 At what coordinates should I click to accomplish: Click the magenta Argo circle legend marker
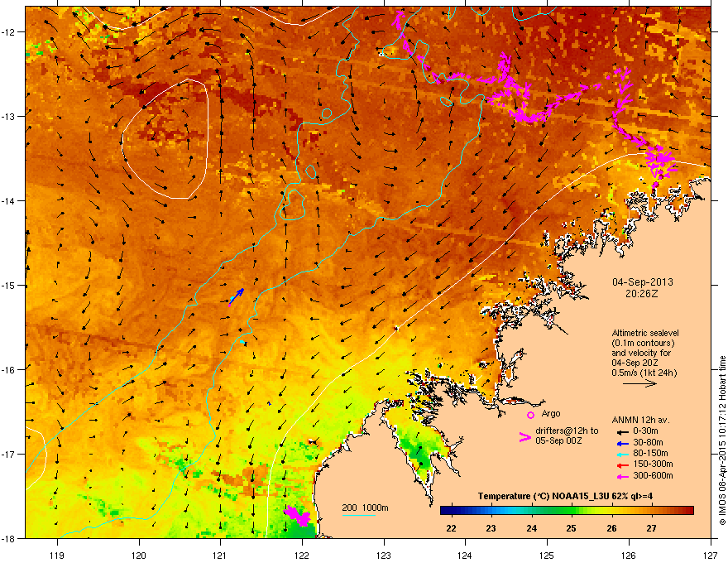click(x=530, y=415)
